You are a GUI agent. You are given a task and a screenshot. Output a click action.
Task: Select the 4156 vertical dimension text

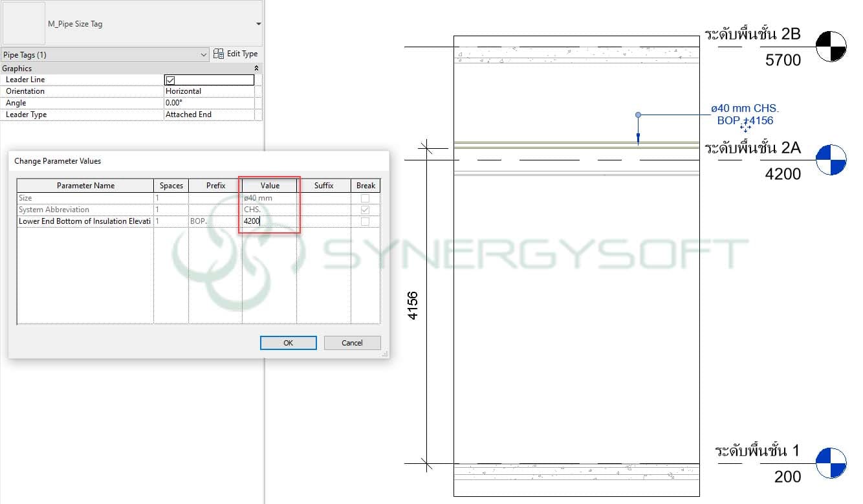(413, 305)
